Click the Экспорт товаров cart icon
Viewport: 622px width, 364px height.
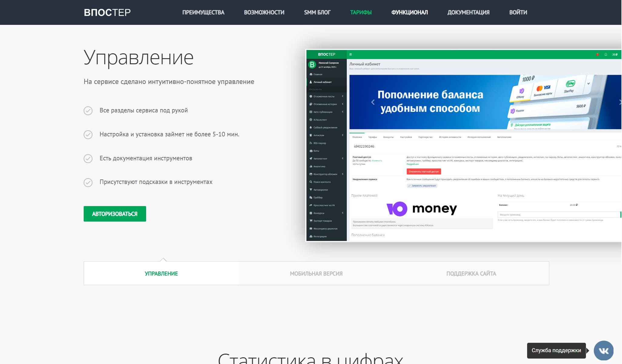tap(311, 221)
